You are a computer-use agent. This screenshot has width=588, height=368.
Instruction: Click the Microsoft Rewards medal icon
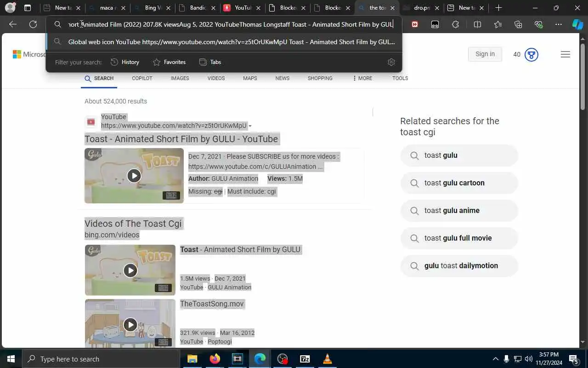tap(531, 55)
